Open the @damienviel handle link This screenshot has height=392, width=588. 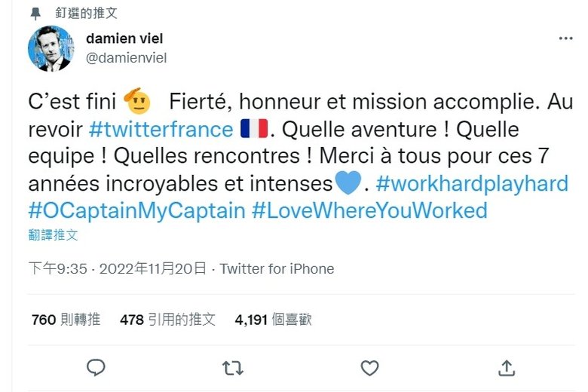tap(126, 58)
